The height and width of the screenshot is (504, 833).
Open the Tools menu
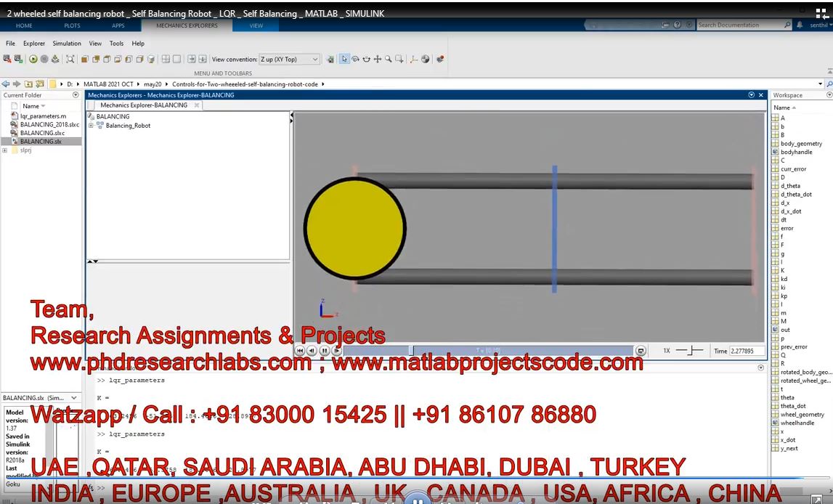point(116,44)
